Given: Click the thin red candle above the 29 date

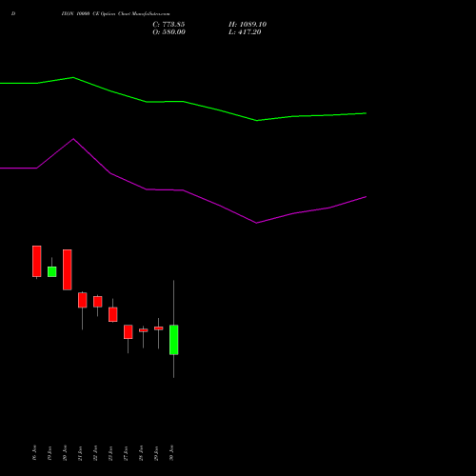Looking at the screenshot, I should tap(159, 328).
